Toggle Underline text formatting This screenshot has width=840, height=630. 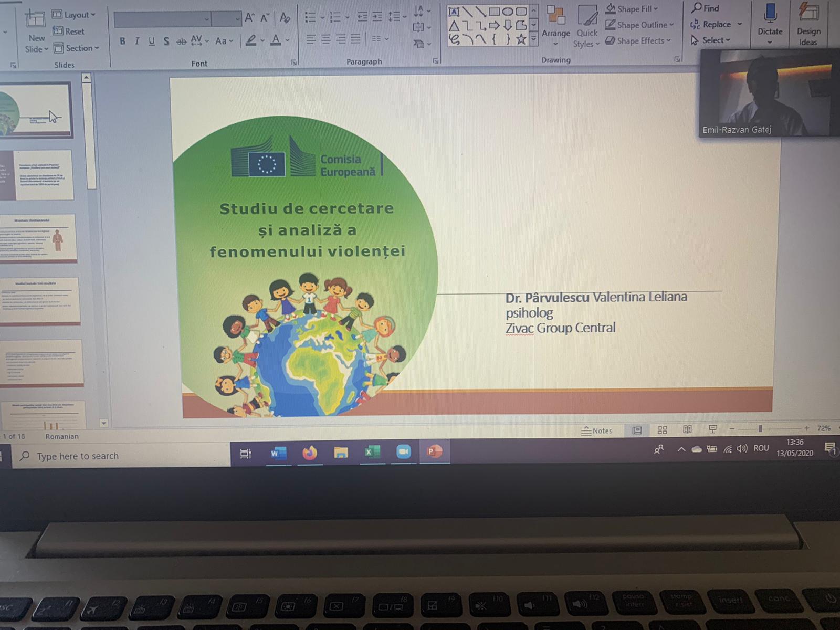(x=152, y=41)
